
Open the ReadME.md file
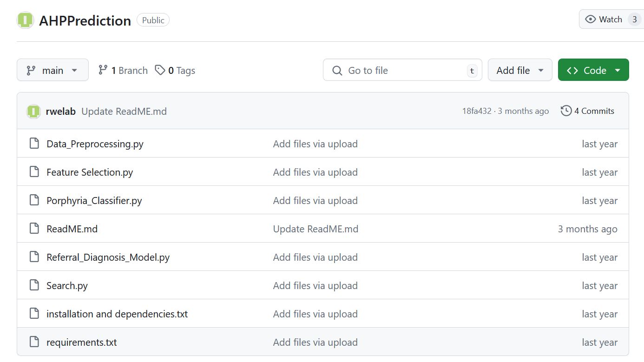click(x=72, y=229)
